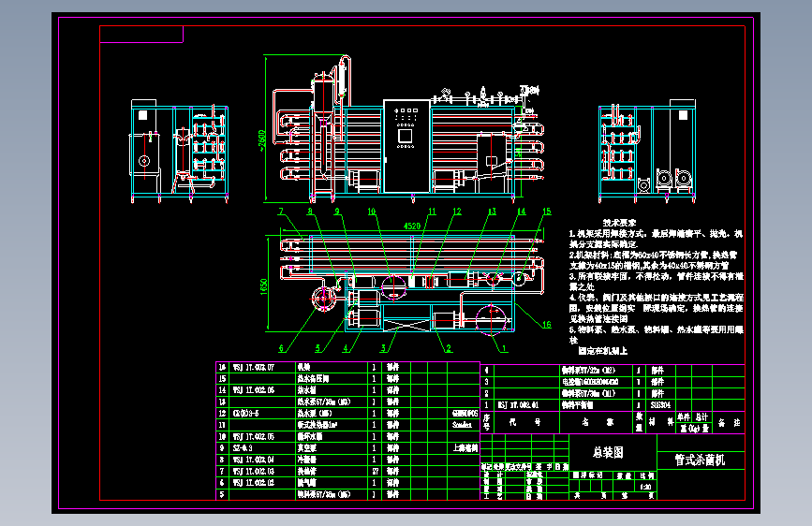Image resolution: width=812 pixels, height=526 pixels.
Task: Click the ~2600 height dimension text
Action: coord(261,140)
